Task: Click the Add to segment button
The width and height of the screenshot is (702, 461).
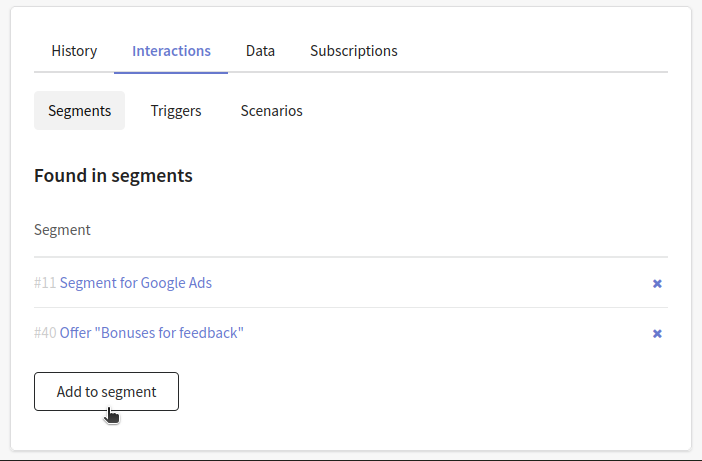Action: (106, 392)
